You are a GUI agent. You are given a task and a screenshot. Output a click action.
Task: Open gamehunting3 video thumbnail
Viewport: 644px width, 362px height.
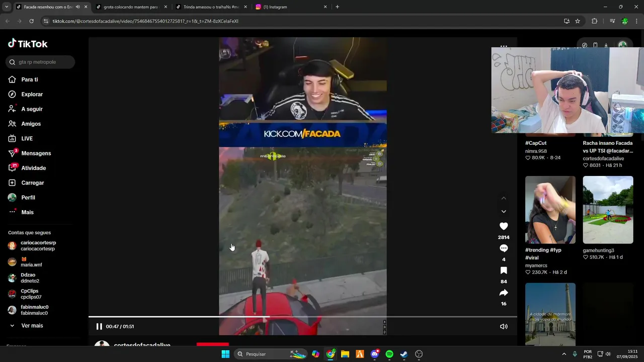pyautogui.click(x=608, y=210)
